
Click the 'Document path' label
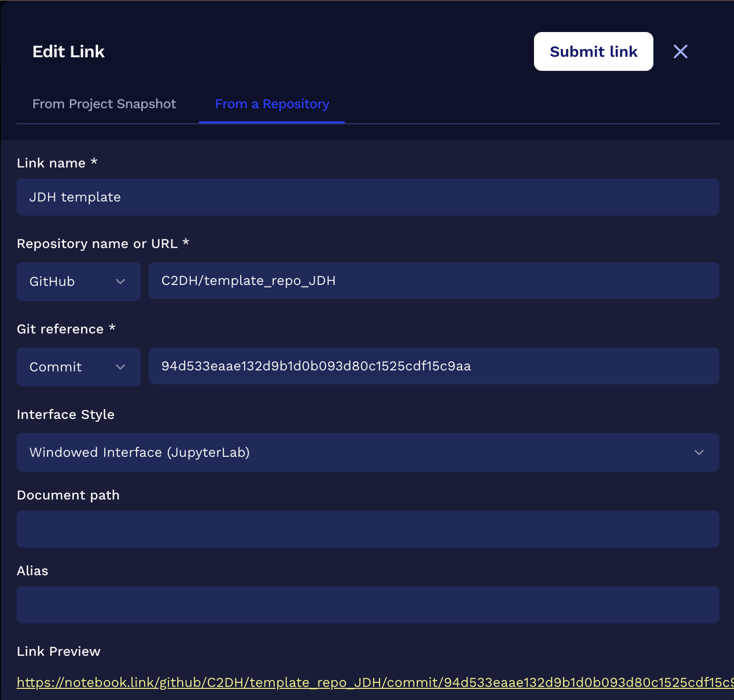68,495
